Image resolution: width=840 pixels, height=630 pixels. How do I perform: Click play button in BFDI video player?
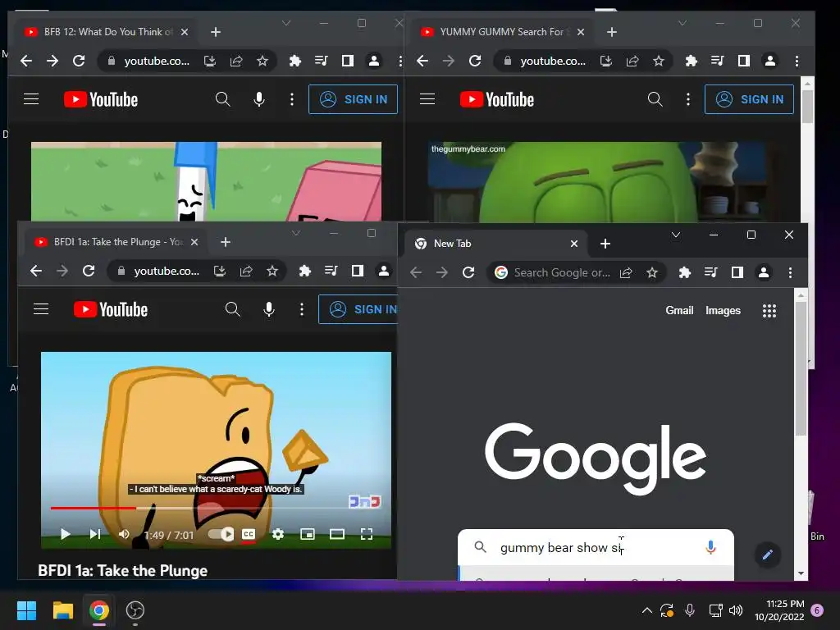(x=66, y=534)
